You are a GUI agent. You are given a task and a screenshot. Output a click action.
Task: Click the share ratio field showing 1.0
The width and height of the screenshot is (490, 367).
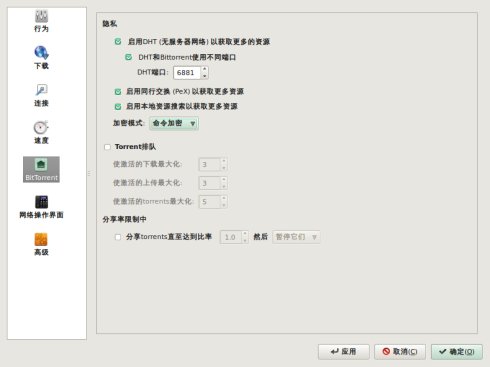[234, 237]
